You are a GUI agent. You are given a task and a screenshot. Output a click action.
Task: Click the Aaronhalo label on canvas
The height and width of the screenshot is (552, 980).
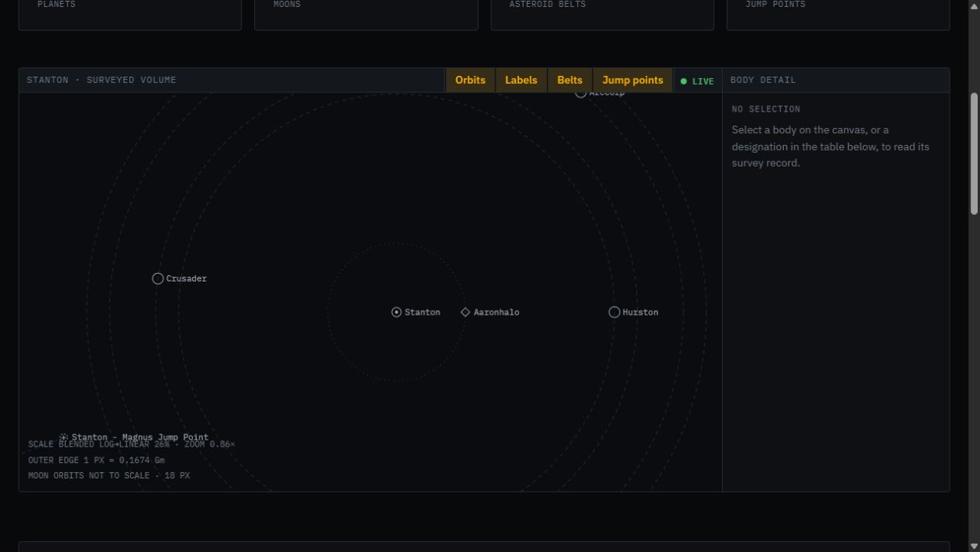497,312
